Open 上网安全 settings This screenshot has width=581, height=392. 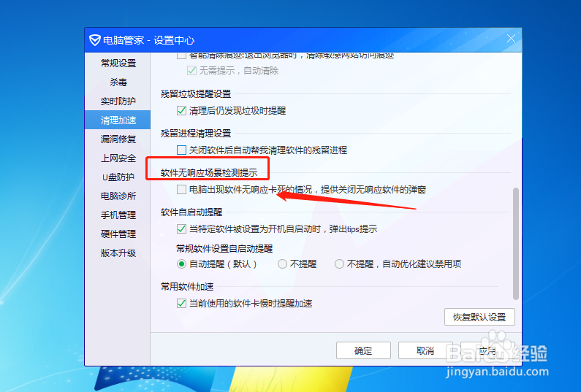pyautogui.click(x=118, y=158)
